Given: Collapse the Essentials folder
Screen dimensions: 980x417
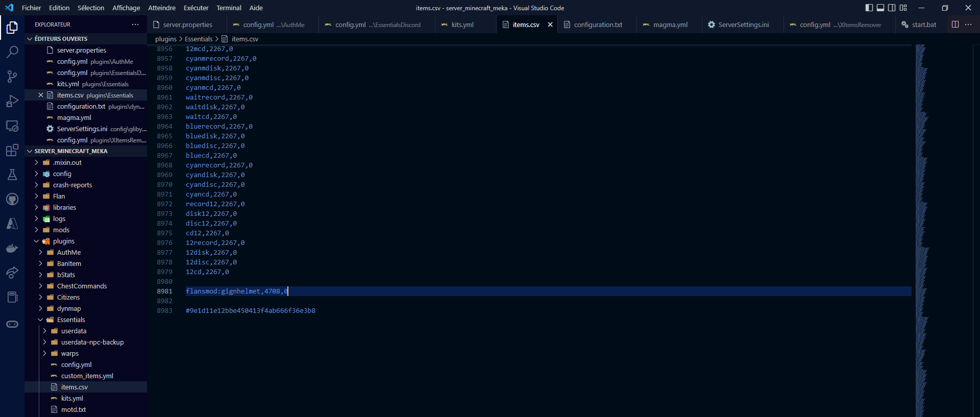Looking at the screenshot, I should pyautogui.click(x=70, y=320).
